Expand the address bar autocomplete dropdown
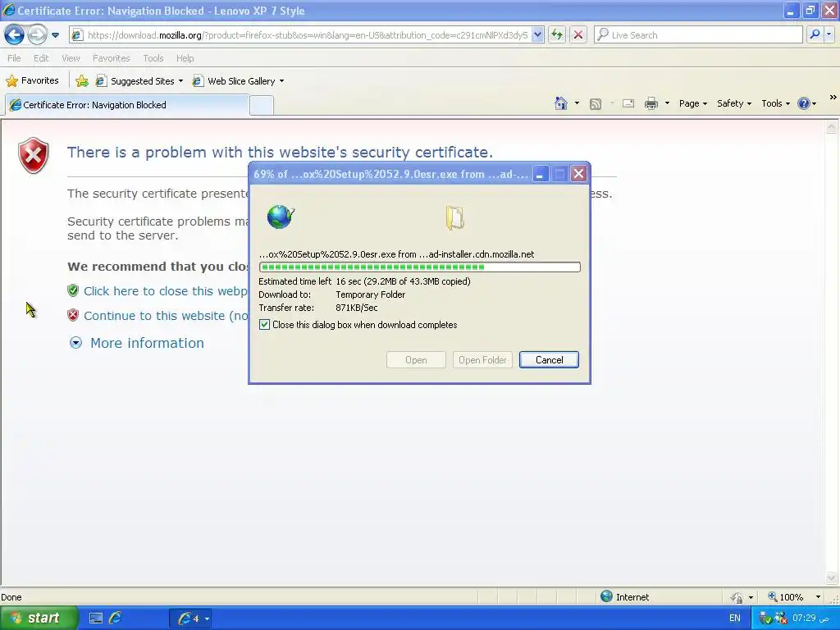The height and width of the screenshot is (630, 840). click(x=538, y=34)
